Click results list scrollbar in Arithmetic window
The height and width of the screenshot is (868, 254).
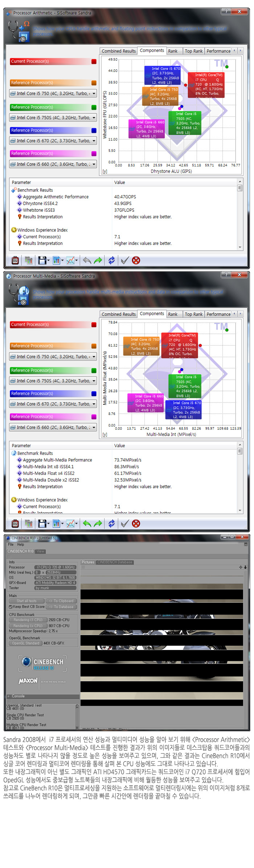pyautogui.click(x=240, y=214)
